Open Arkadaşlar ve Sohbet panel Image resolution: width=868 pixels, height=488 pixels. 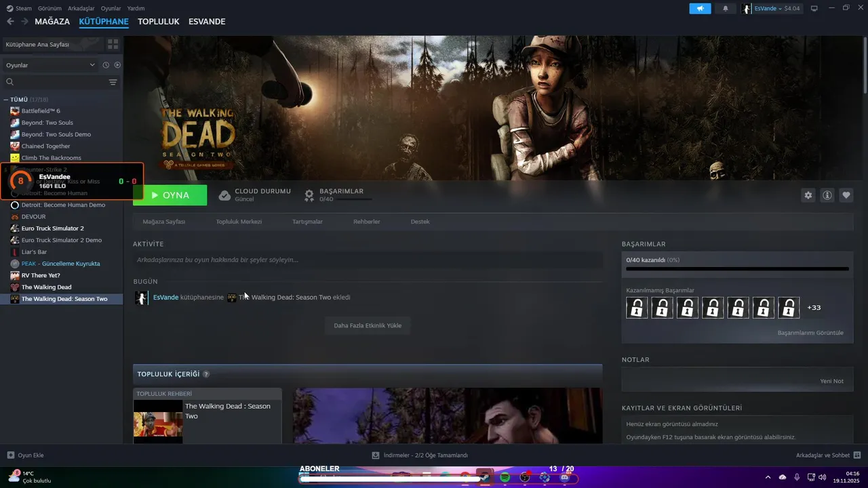click(828, 455)
